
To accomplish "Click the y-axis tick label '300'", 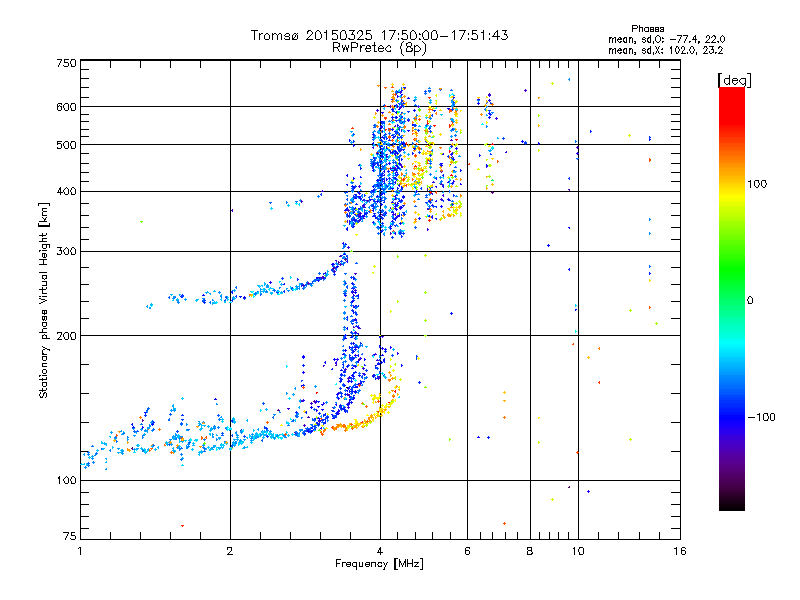I will [66, 252].
